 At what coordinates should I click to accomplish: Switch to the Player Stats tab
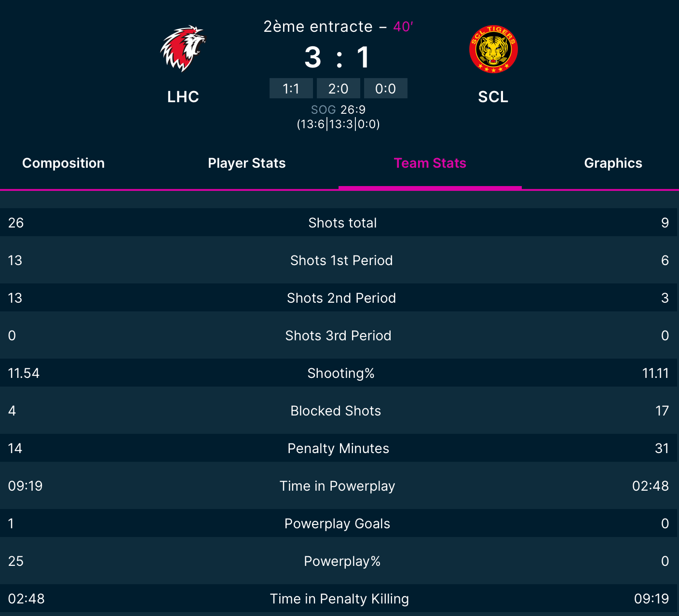point(247,163)
